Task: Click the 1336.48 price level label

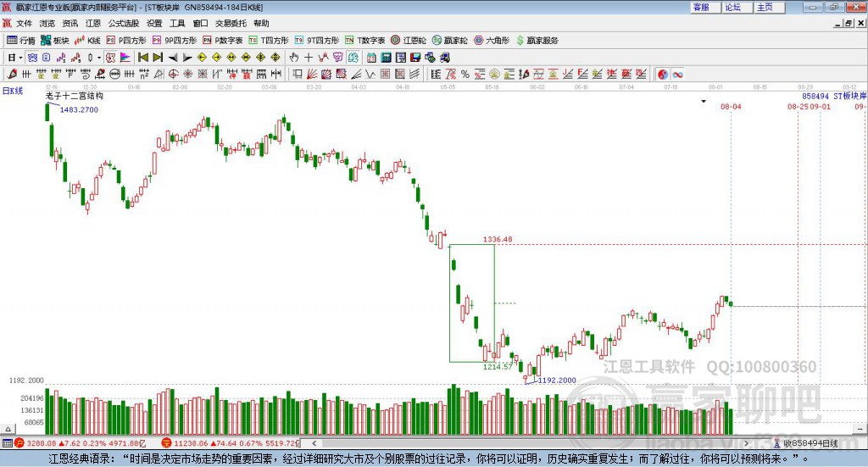Action: [498, 239]
